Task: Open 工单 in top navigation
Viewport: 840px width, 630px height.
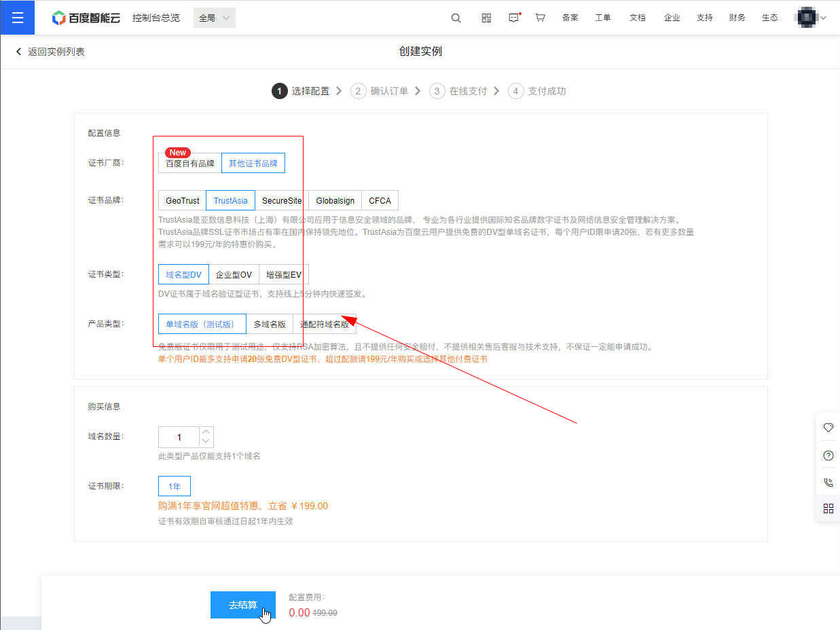Action: click(x=603, y=18)
